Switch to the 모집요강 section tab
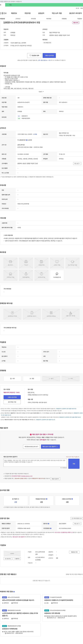The image size is (83, 644). coord(3,19)
